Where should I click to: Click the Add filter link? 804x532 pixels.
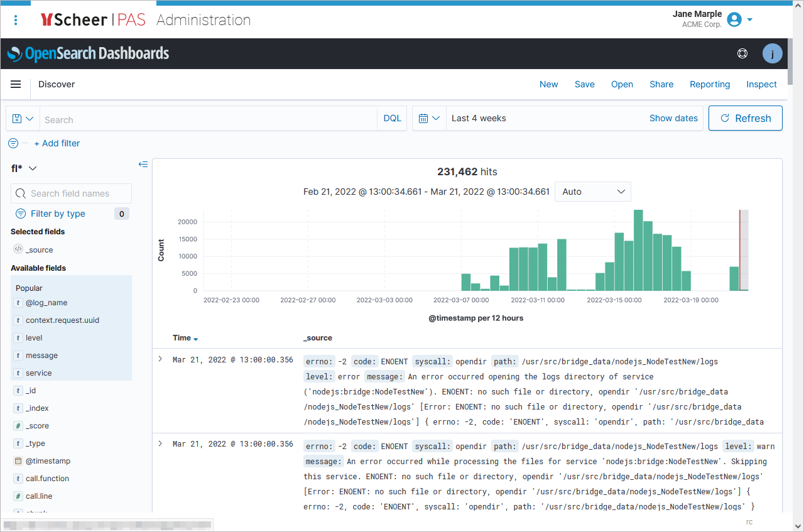(x=57, y=143)
